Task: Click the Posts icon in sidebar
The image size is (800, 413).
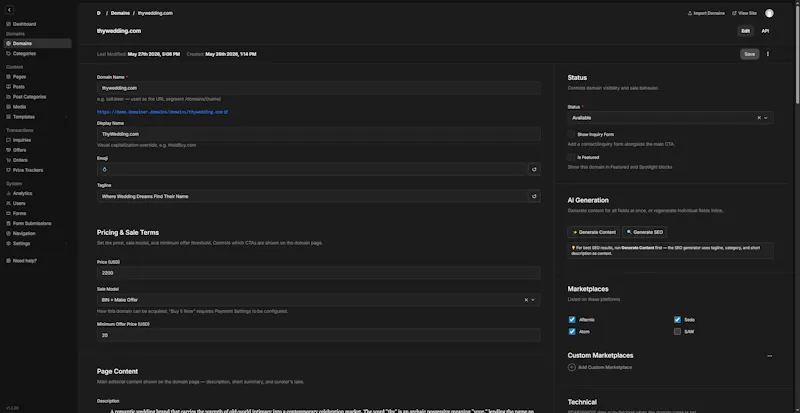Action: pyautogui.click(x=8, y=87)
